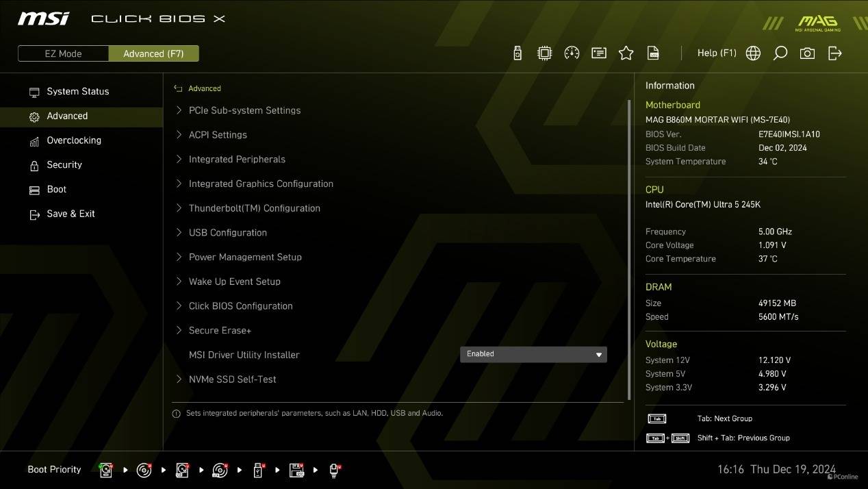
Task: Click the CPU chip icon in toolbar
Action: pyautogui.click(x=544, y=53)
